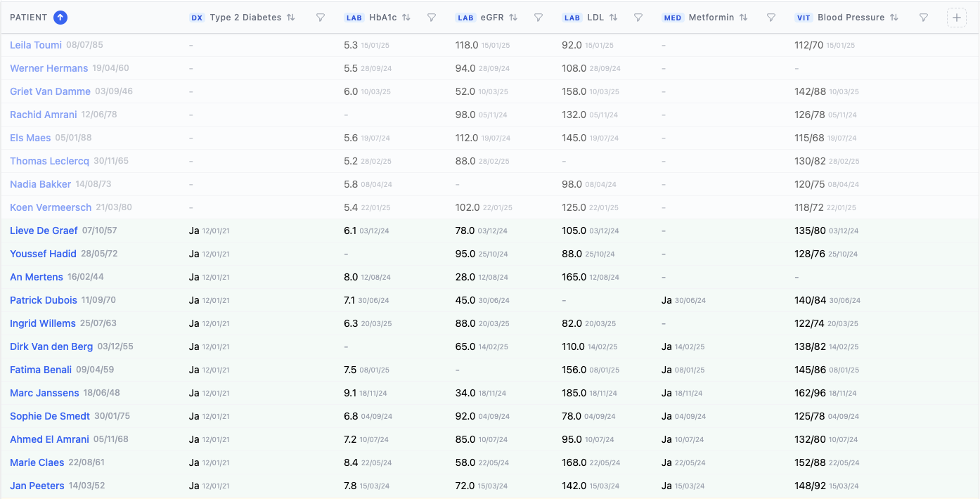980x499 pixels.
Task: Select patient Fatima Benali
Action: [x=41, y=370]
